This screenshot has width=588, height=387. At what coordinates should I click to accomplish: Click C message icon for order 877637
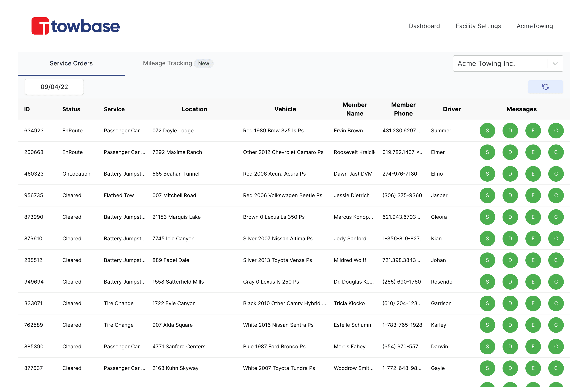point(556,368)
